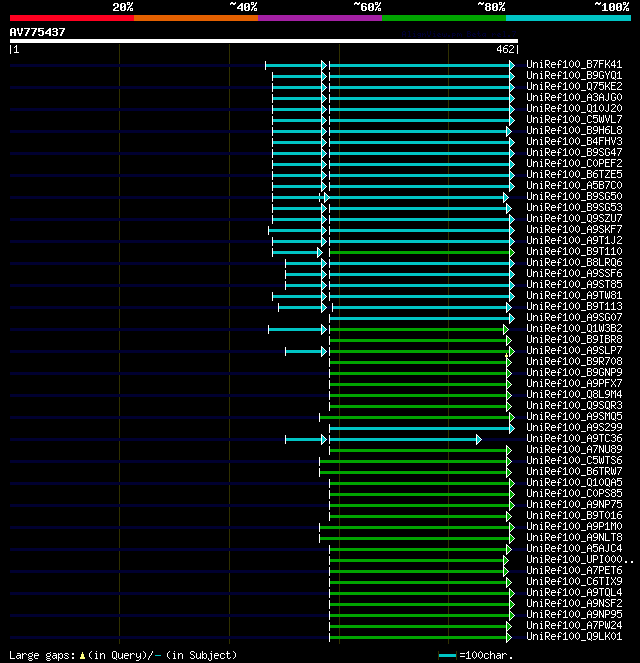This screenshot has width=640, height=663.
Task: Select the UniRef100_C5WTS6 label
Action: tap(574, 460)
